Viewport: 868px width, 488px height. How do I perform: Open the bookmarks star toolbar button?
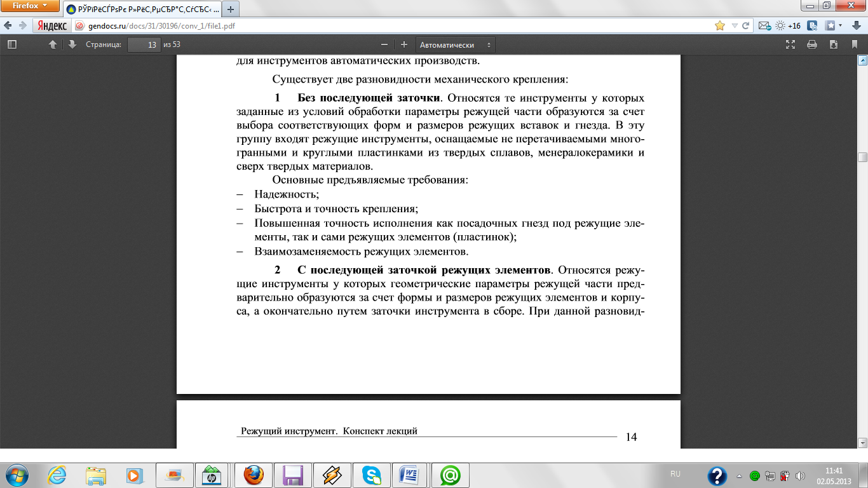pyautogui.click(x=830, y=26)
